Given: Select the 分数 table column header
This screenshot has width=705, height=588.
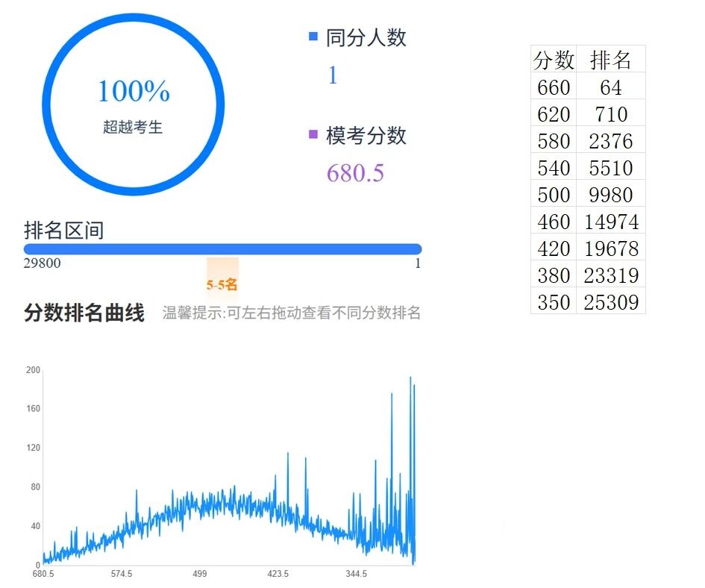Looking at the screenshot, I should [x=554, y=60].
